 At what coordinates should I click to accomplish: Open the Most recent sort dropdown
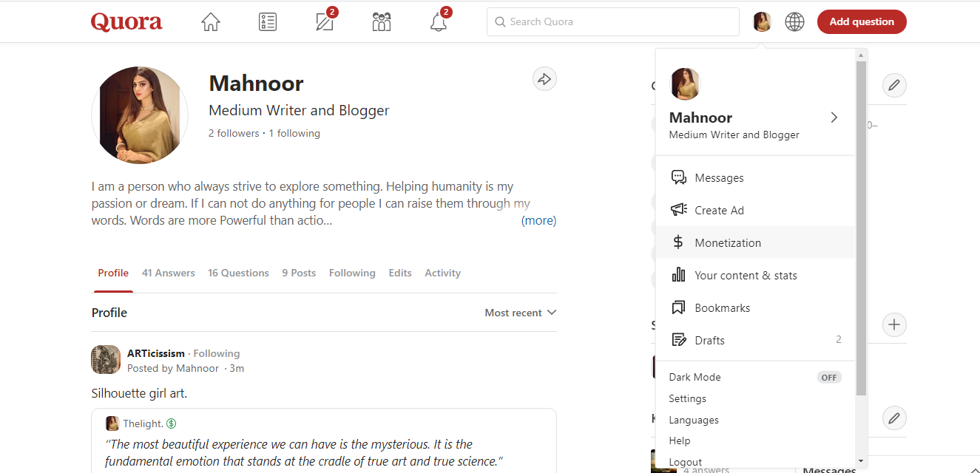(x=521, y=313)
